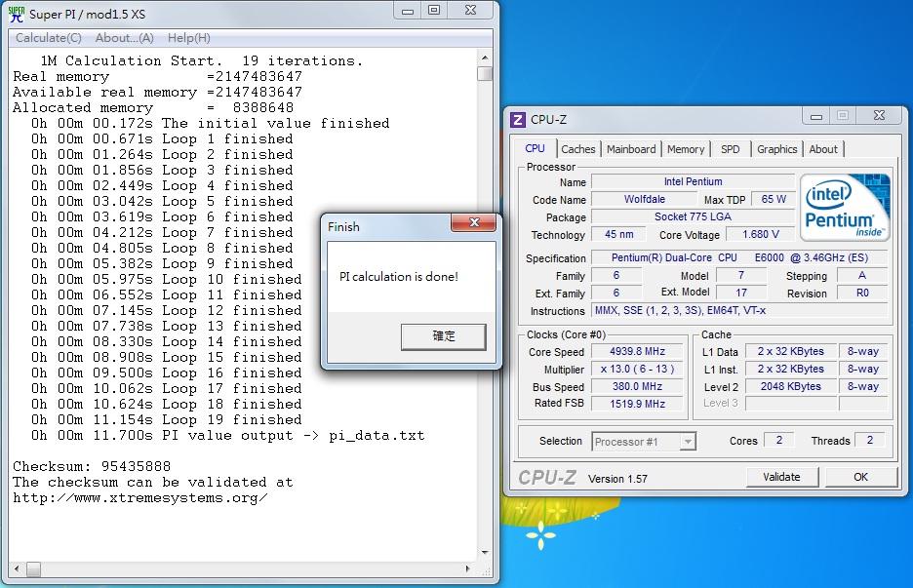Switch to the Mainboard tab
The width and height of the screenshot is (913, 588).
pos(631,149)
